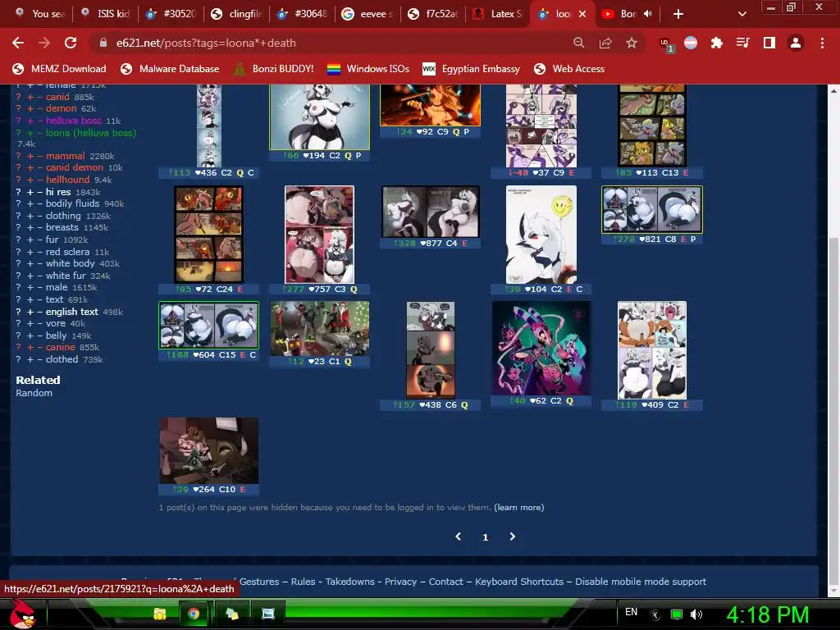Open the Egyptian Embassy bookmark
Image resolution: width=840 pixels, height=630 pixels.
pos(471,69)
